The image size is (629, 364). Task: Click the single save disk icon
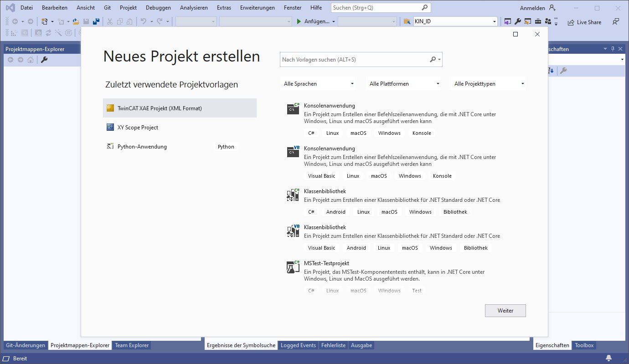pos(86,21)
